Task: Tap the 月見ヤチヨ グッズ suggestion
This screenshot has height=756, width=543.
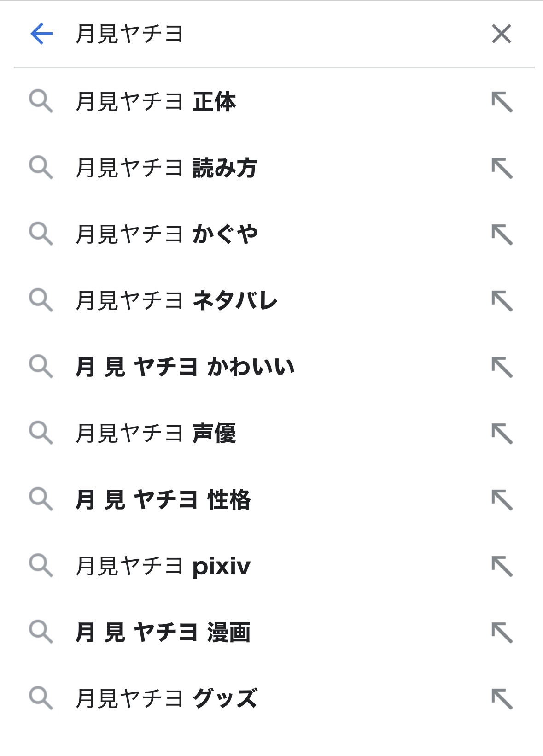Action: [166, 699]
